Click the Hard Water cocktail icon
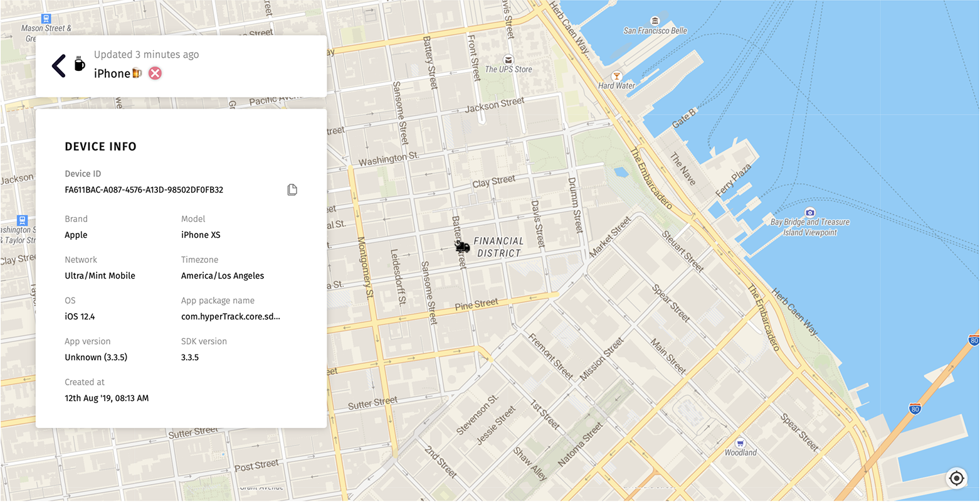Screen dimensions: 980x502 [616, 76]
